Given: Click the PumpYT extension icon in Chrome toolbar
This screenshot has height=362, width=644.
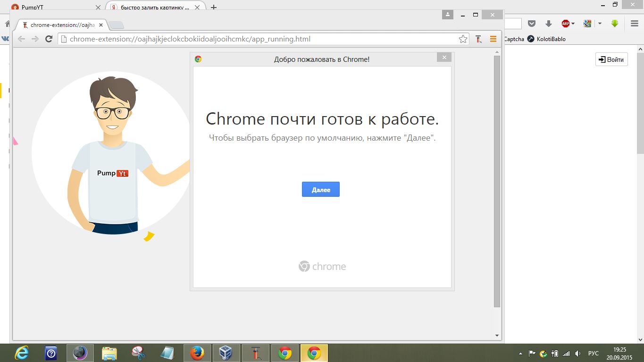Looking at the screenshot, I should pos(478,39).
